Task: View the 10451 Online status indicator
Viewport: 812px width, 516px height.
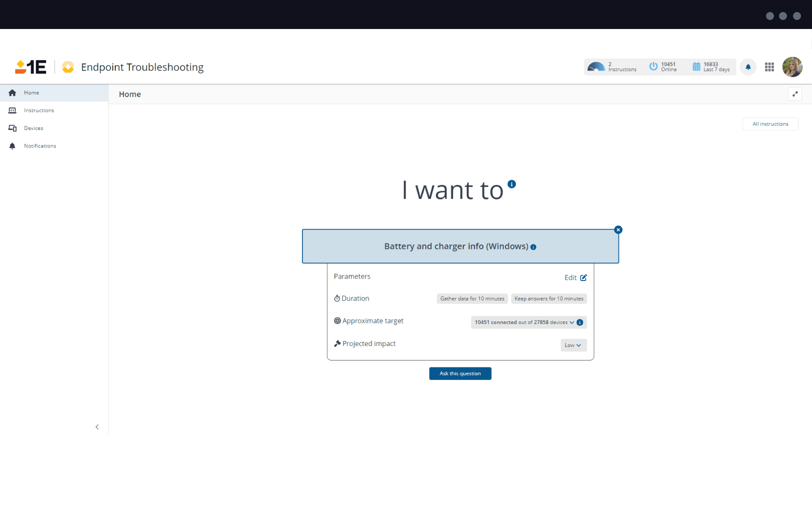Action: tap(663, 66)
